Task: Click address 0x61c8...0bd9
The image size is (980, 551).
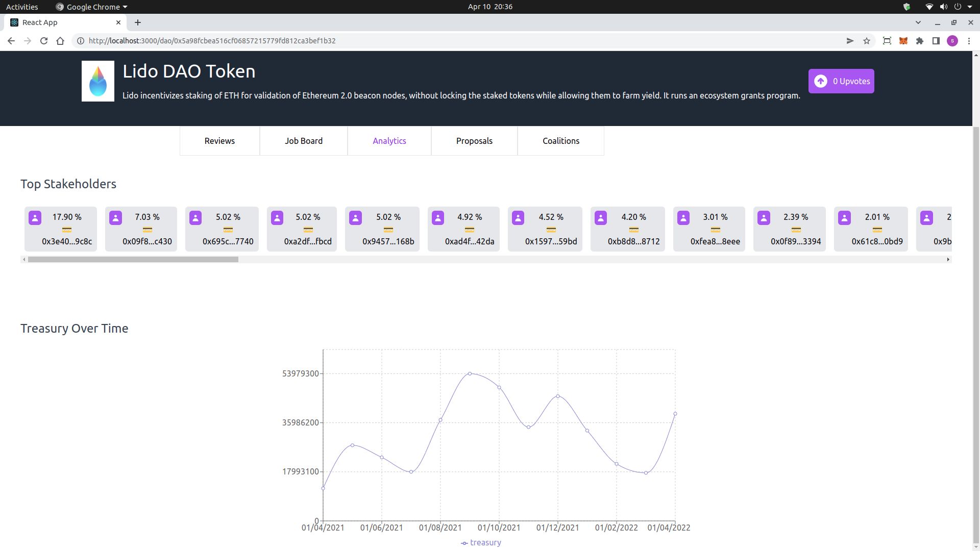Action: pyautogui.click(x=877, y=241)
